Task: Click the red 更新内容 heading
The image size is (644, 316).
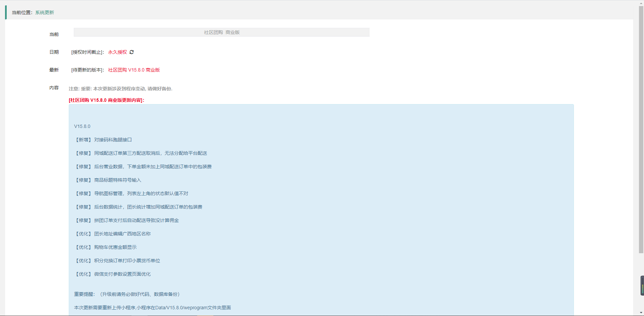Action: pos(107,100)
